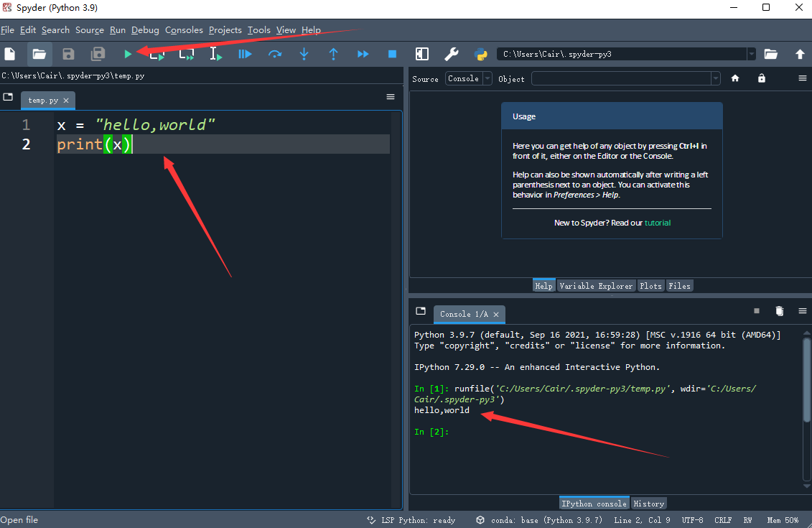Image resolution: width=812 pixels, height=528 pixels.
Task: Switch to the Plots tab
Action: pos(650,286)
